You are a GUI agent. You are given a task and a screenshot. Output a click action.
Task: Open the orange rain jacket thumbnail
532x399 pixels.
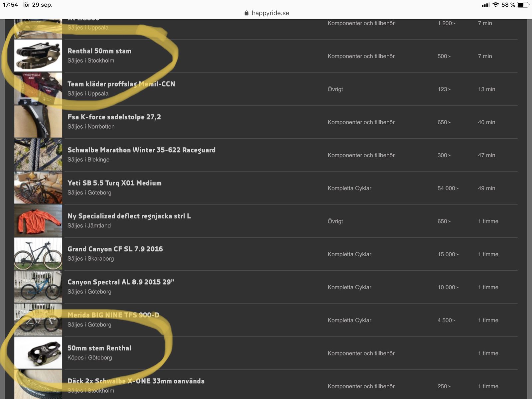click(38, 220)
